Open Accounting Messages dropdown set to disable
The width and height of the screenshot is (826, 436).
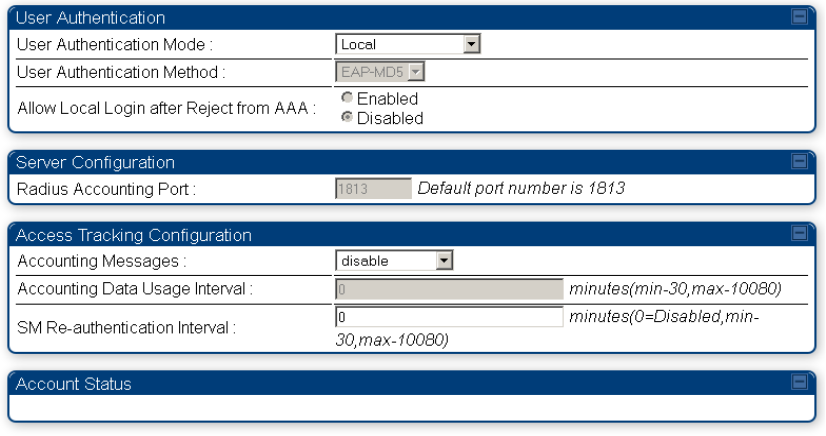394,260
